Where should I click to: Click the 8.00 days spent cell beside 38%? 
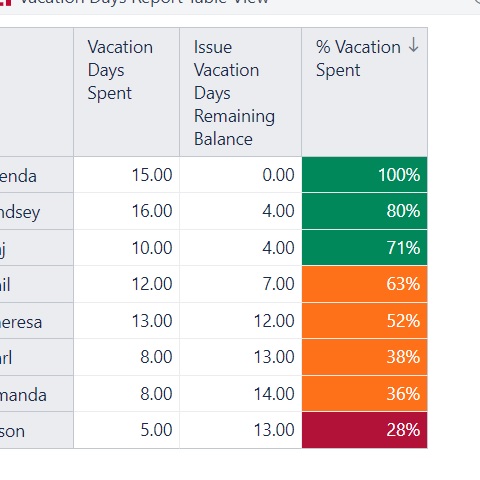(127, 357)
